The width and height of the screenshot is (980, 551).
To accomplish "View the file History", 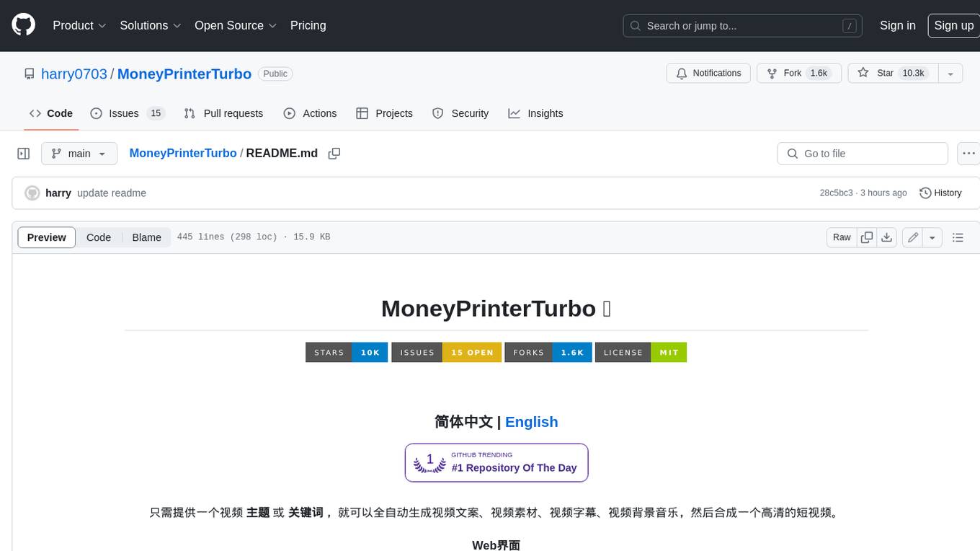I will (940, 193).
